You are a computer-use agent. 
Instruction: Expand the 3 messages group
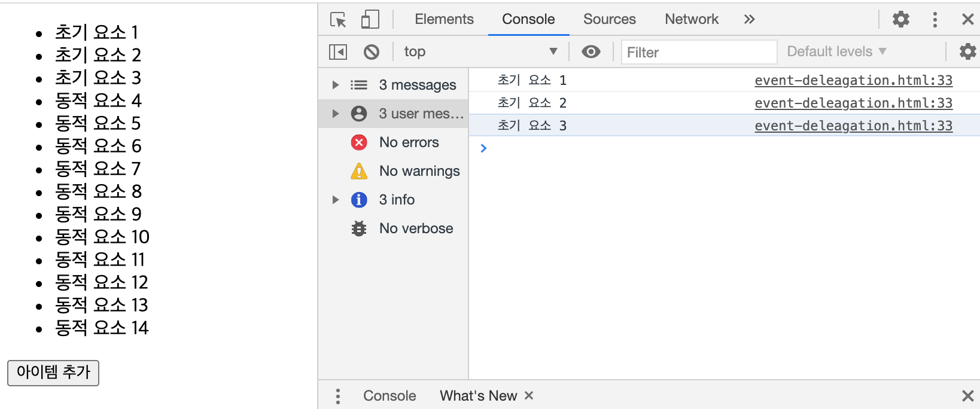336,85
